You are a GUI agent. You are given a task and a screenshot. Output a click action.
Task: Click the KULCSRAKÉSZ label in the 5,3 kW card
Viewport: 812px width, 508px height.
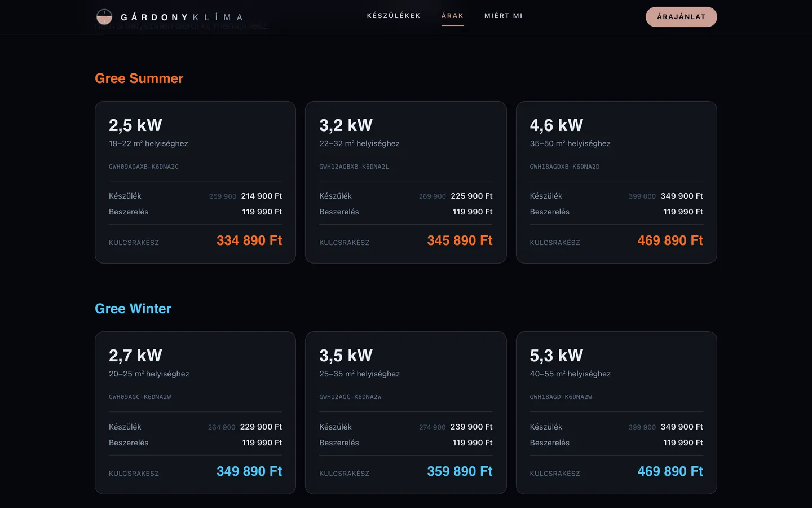click(x=555, y=474)
